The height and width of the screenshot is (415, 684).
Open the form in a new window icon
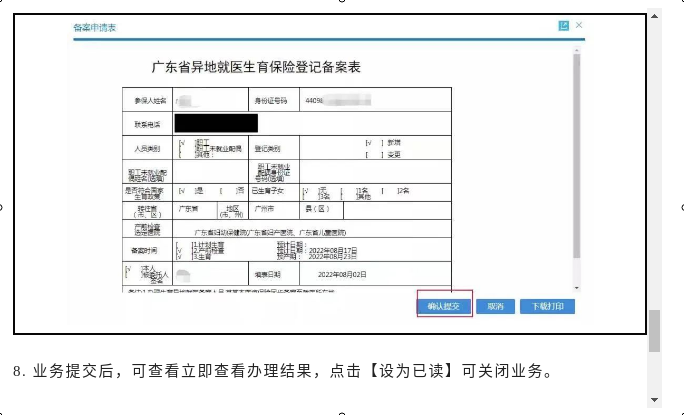[564, 26]
